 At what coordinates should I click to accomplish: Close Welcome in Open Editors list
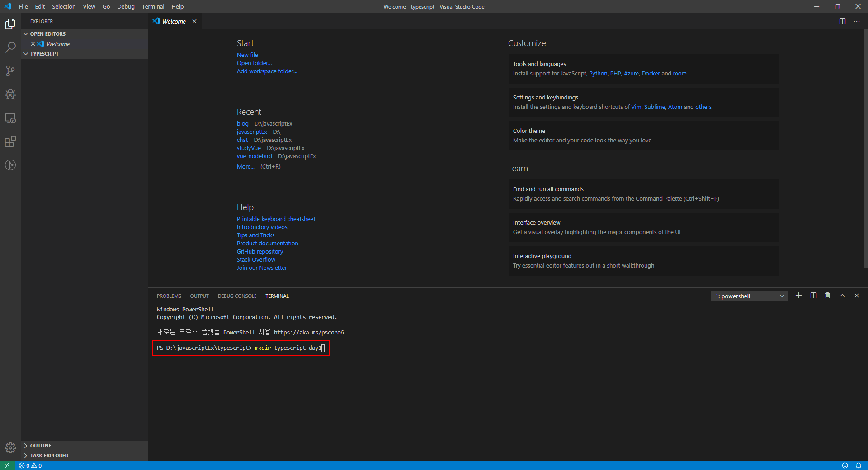coord(33,44)
